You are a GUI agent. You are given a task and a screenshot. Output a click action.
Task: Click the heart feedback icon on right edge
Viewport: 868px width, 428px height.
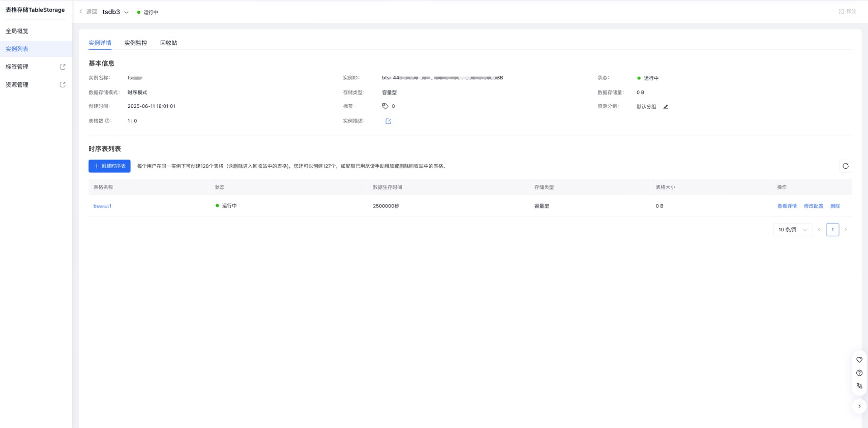[x=859, y=360]
